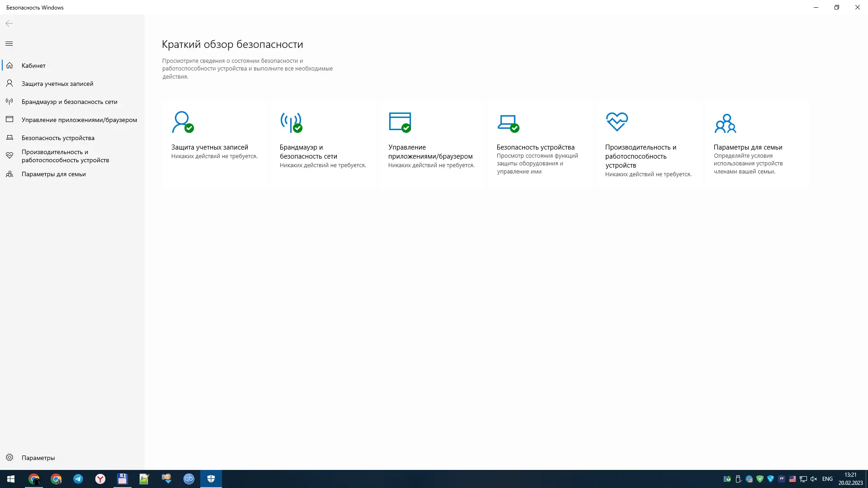868x488 pixels.
Task: Click the family group icon on Параметры для семьи tile
Action: 725,122
